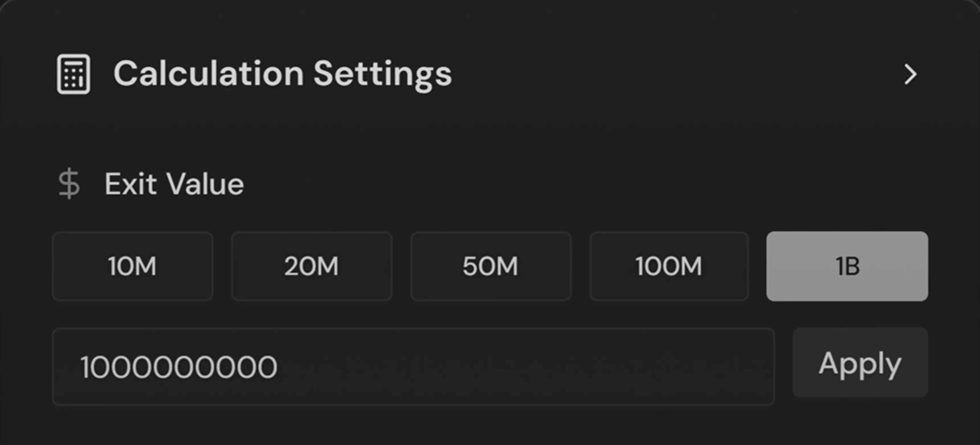980x445 pixels.
Task: Click the selected gray 1B chip
Action: point(847,266)
